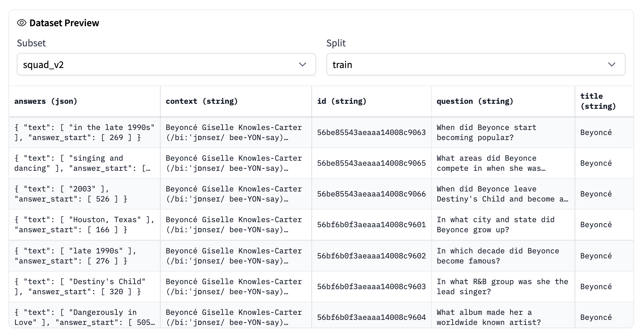Click the answer cell containing "Destiny's Child"
This screenshot has width=644, height=336.
(x=80, y=287)
